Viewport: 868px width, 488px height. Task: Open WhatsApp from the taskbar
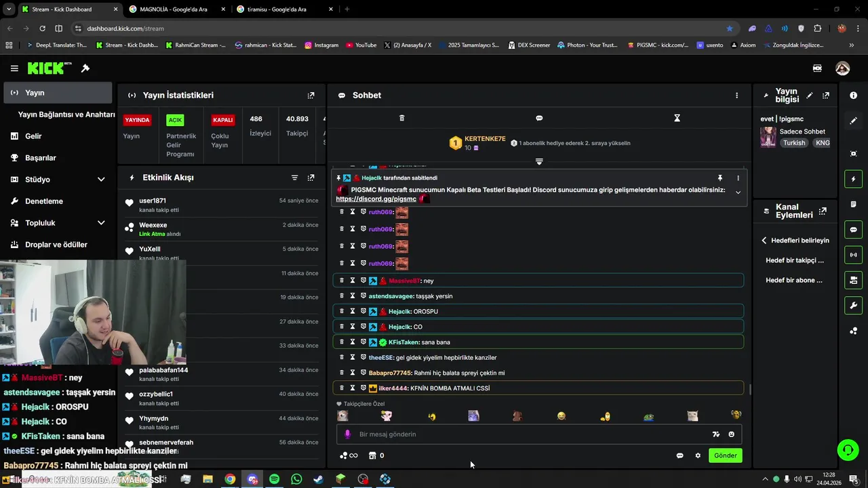[x=296, y=479]
